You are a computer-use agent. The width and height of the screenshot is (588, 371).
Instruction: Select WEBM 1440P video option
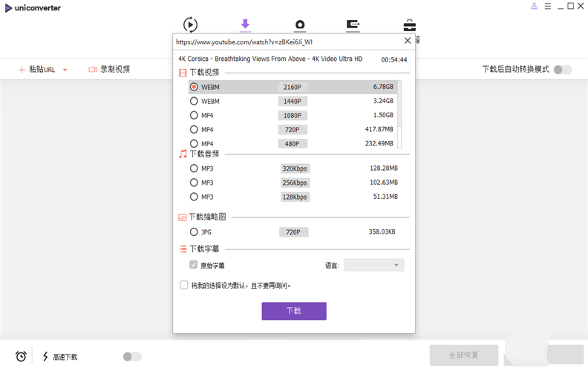pos(195,101)
